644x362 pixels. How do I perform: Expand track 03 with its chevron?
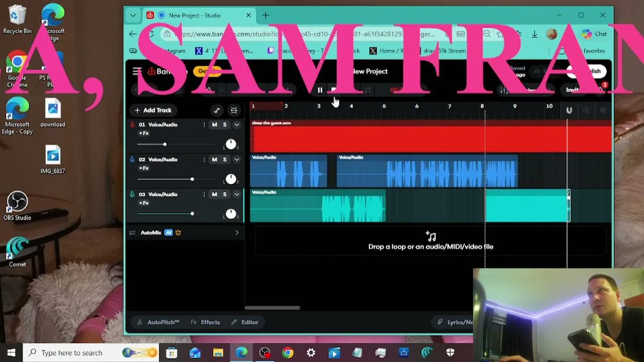(236, 195)
